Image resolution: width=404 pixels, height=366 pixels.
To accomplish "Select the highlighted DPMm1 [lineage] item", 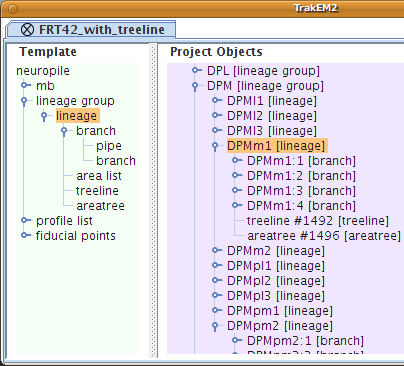I will tap(276, 146).
